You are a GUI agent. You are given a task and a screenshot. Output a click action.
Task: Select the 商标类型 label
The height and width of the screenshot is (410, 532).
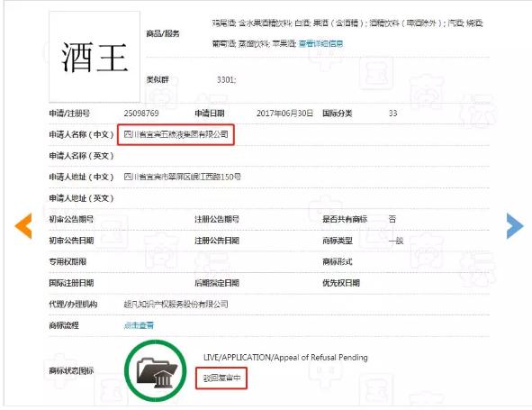(x=338, y=241)
